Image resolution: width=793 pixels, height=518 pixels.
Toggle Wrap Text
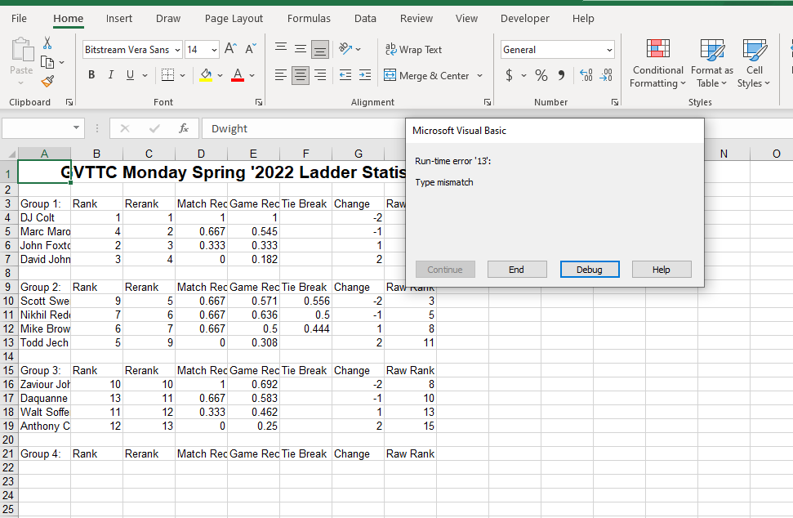[414, 49]
